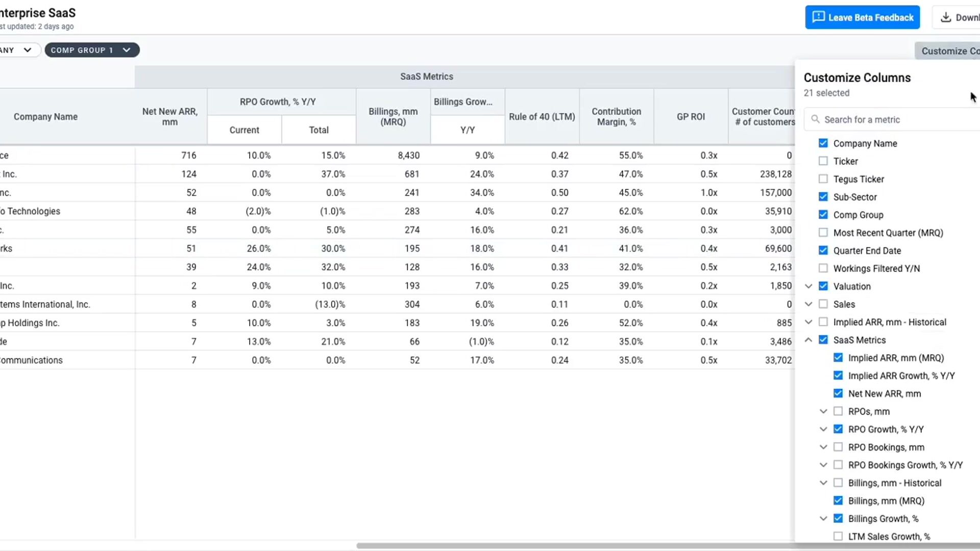Image resolution: width=980 pixels, height=551 pixels.
Task: Click the horizontal scrollbar at the bottom
Action: tap(561, 545)
